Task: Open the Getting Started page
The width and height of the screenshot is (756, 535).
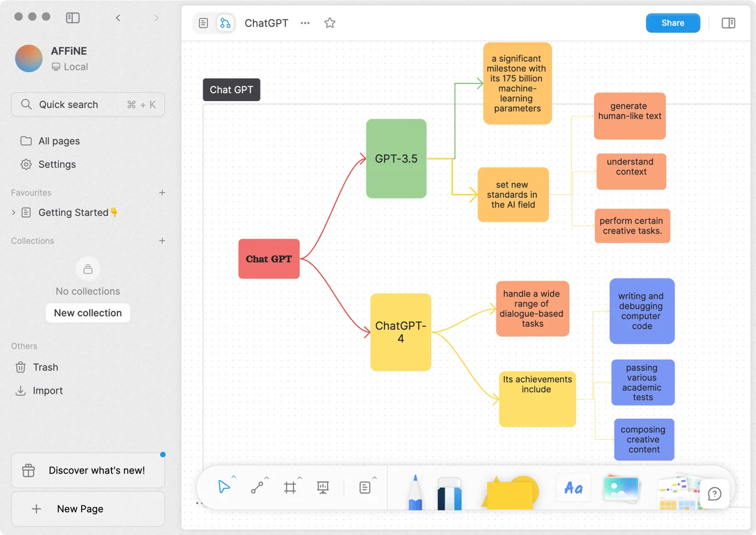Action: (78, 212)
